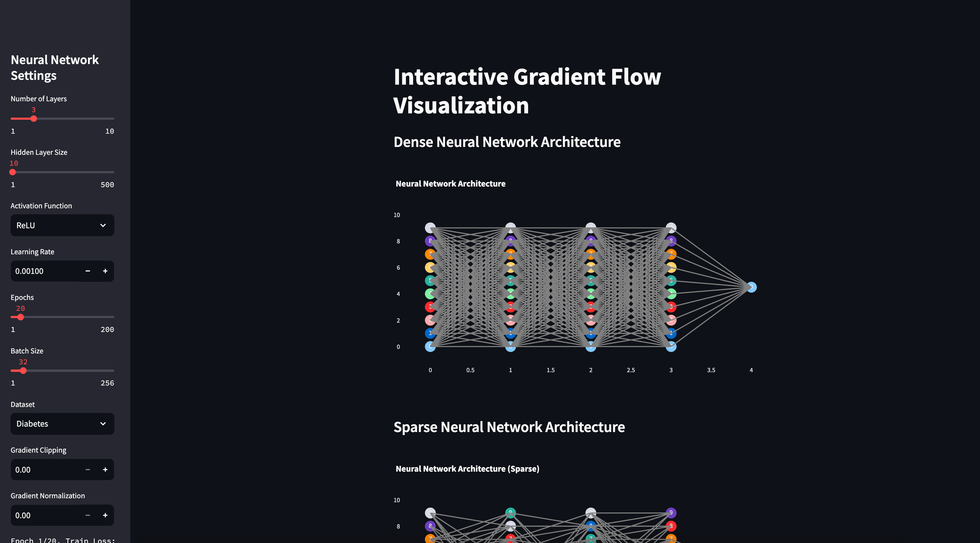Click the Number of Layers slider handle
The image size is (980, 543).
point(34,119)
